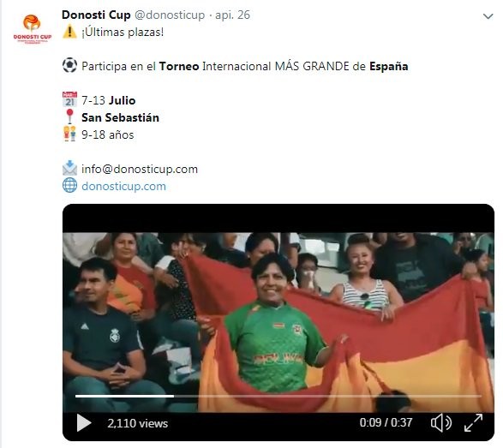Click the 0:09 / 0:37 time display
Screen dimensions: 503x448
[x=386, y=422]
